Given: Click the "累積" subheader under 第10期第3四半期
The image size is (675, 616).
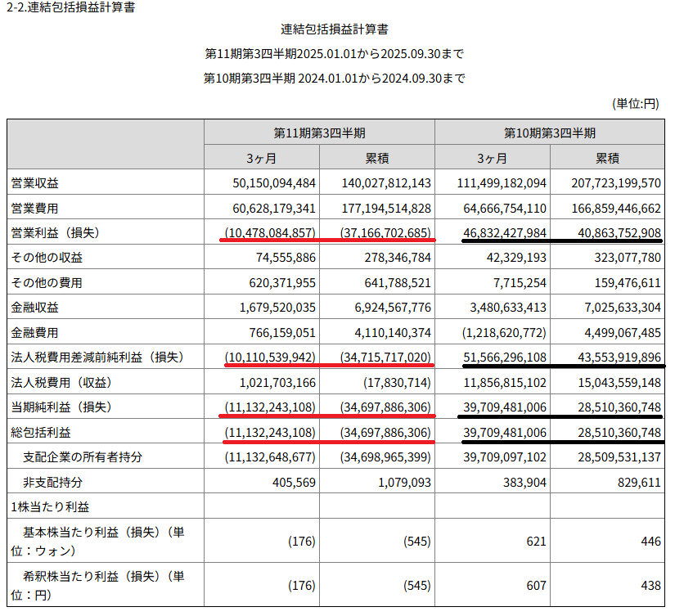Looking at the screenshot, I should coord(607,158).
